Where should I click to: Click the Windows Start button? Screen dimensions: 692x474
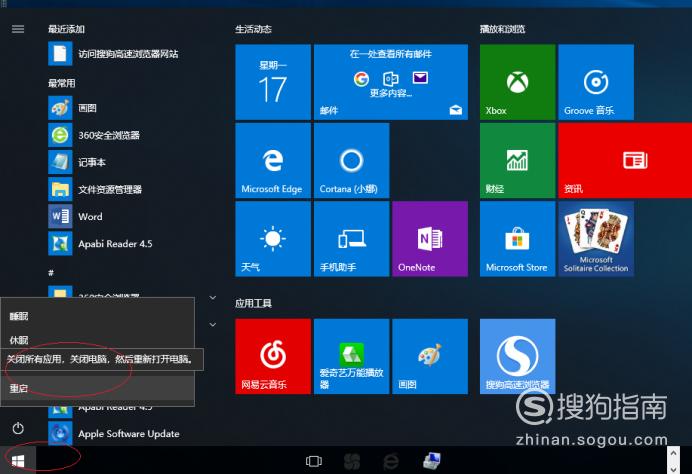[x=18, y=461]
